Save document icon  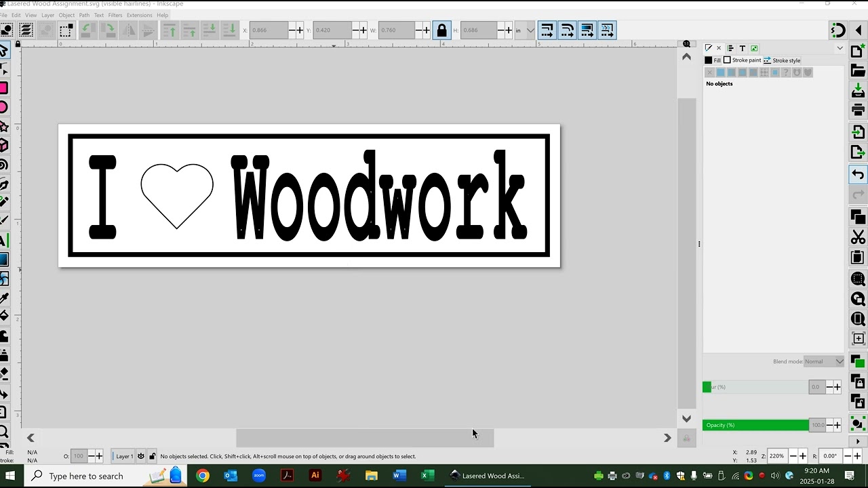pyautogui.click(x=858, y=90)
